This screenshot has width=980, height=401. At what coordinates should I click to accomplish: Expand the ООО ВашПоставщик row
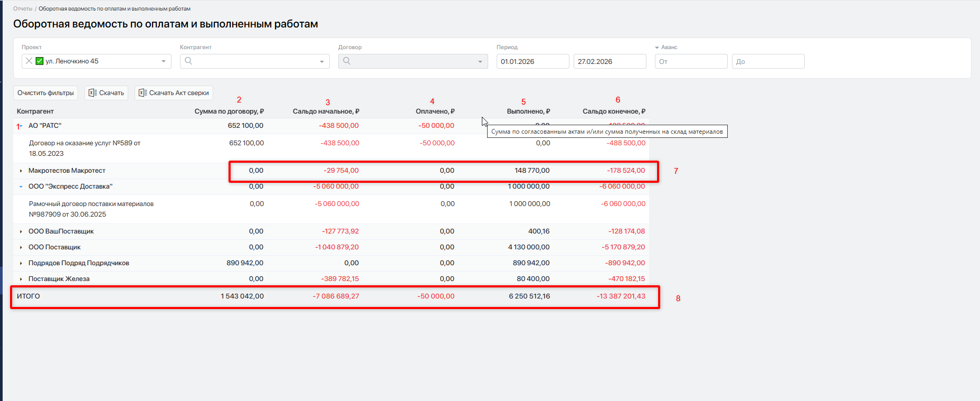click(21, 231)
